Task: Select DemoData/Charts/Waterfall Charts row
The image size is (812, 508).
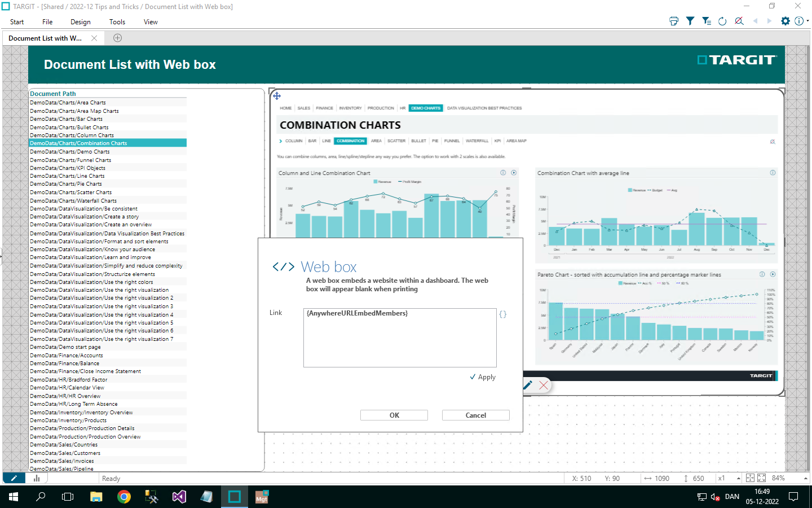Action: click(x=108, y=200)
